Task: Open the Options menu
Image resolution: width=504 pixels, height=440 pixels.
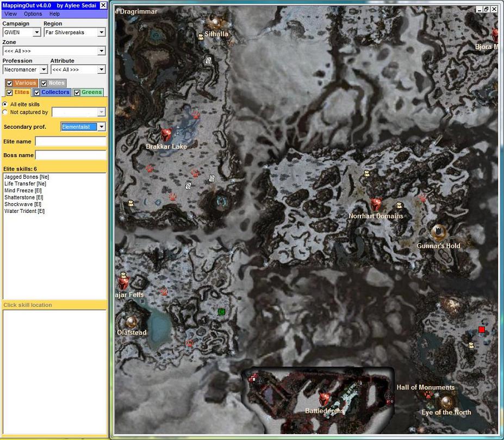Action: 33,14
